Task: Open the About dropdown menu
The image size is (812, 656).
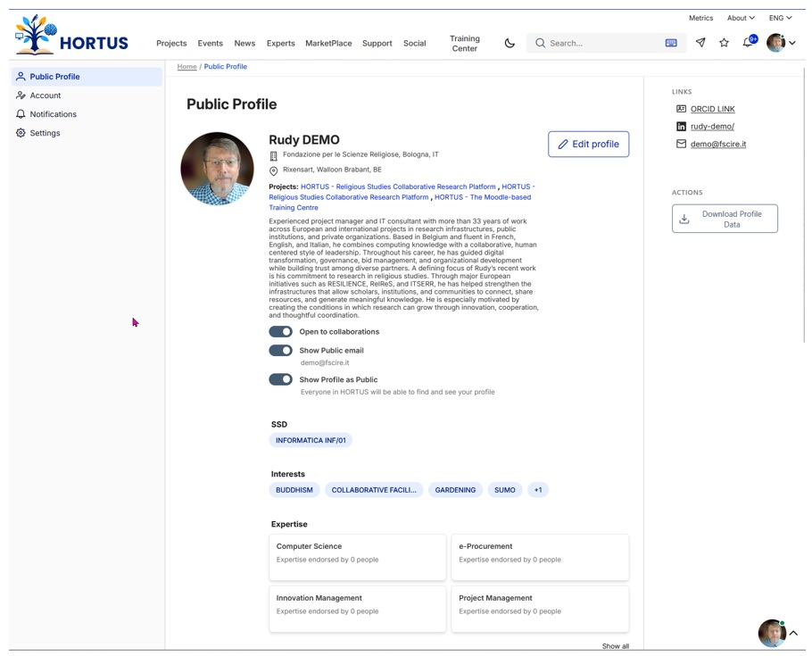Action: [741, 18]
